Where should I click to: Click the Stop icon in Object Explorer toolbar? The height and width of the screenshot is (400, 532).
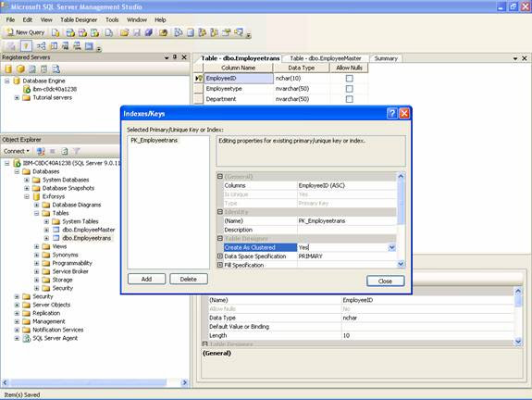(52, 151)
